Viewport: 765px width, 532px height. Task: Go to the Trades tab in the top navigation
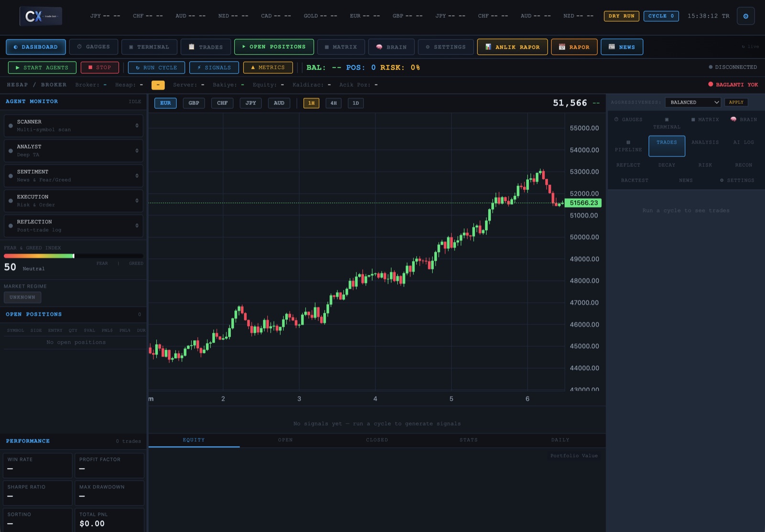click(206, 47)
